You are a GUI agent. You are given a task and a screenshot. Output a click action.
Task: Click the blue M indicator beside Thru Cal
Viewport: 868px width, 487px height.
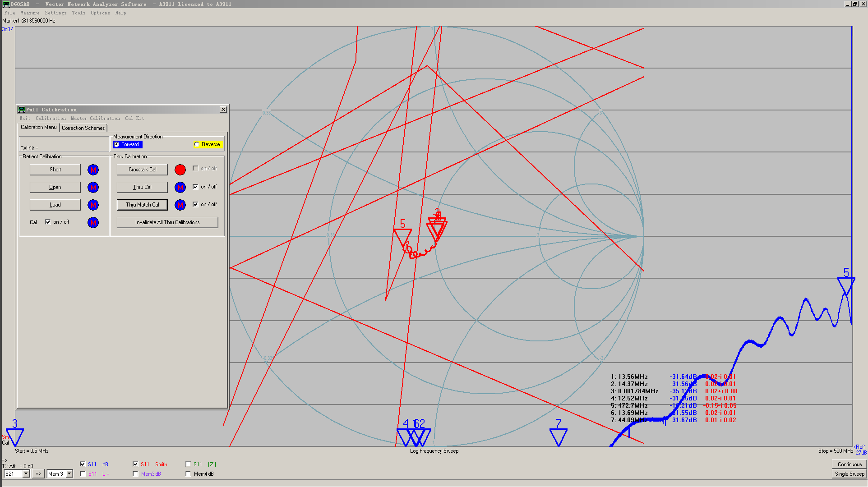point(180,188)
